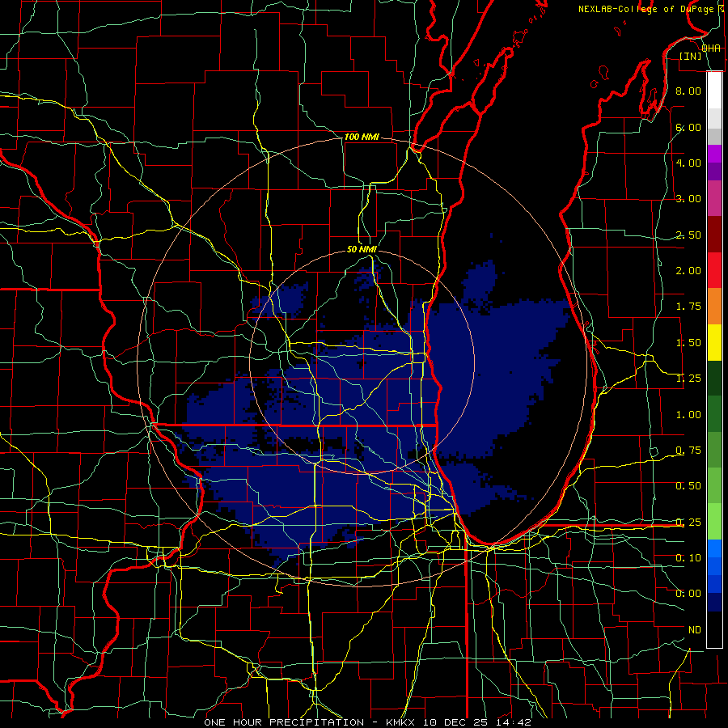Click the 2.00 legend value
This screenshot has height=728, width=728.
688,271
